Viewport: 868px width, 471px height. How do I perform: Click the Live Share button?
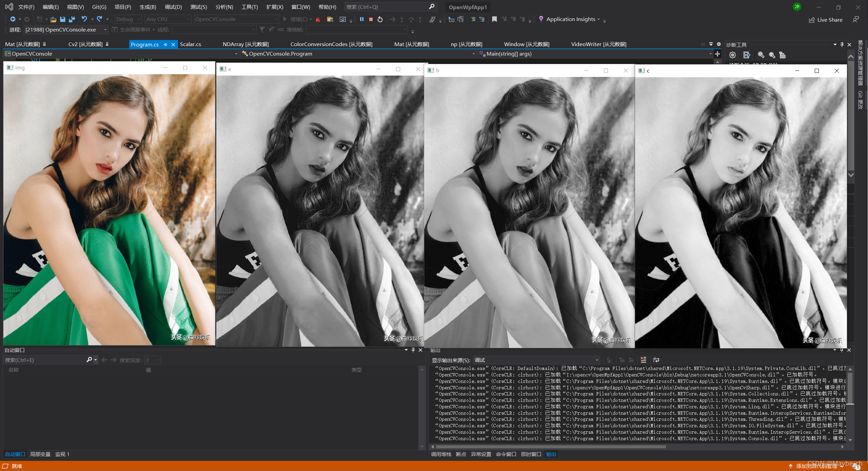pos(826,20)
